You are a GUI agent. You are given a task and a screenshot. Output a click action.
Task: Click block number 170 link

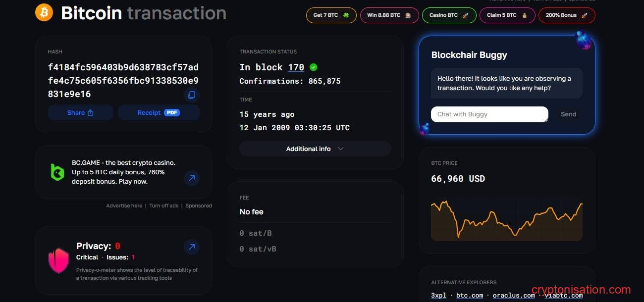pyautogui.click(x=296, y=67)
